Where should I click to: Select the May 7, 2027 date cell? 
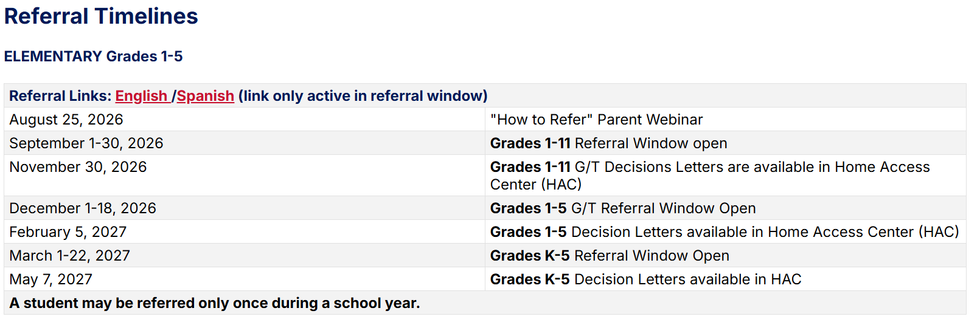point(245,279)
